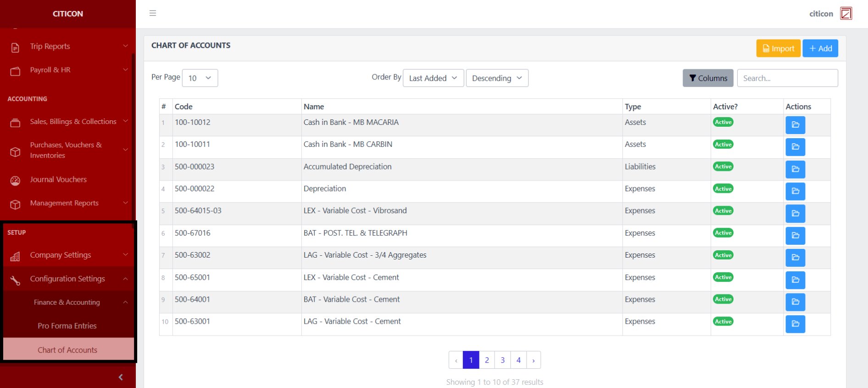Collapse sidebar using the left arrow icon

click(x=121, y=377)
